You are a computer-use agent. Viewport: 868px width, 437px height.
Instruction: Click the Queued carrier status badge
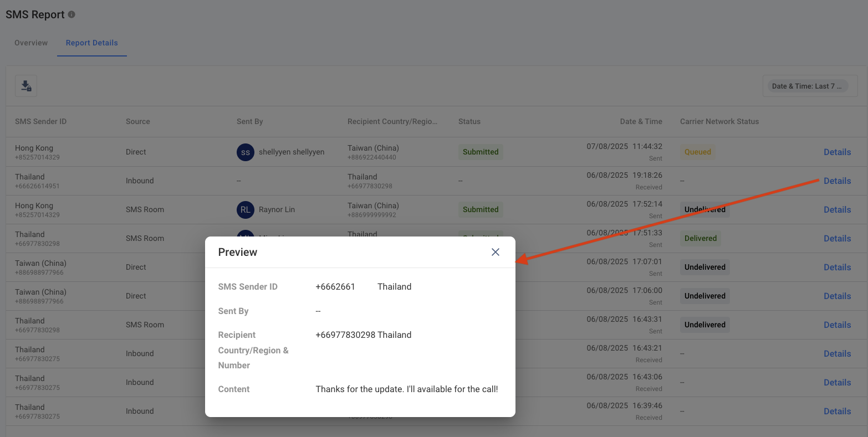pos(698,152)
